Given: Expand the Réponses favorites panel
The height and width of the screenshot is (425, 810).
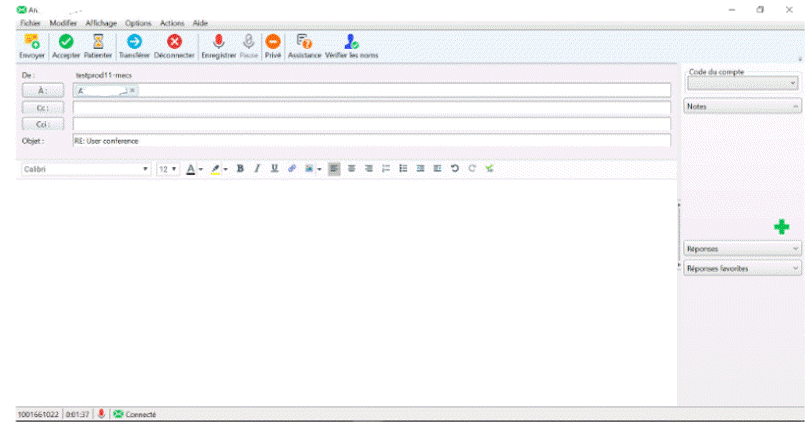Looking at the screenshot, I should tap(743, 268).
